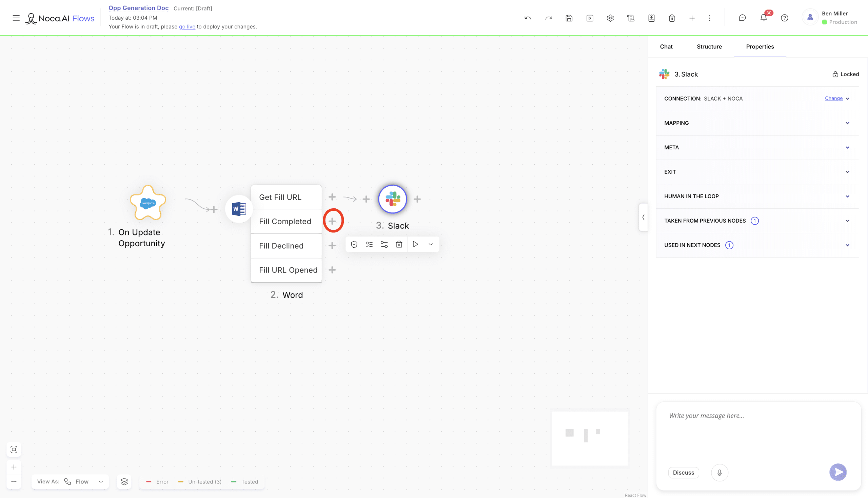Viewport: 868px width, 498px height.
Task: Collapse the right side panel handle
Action: tap(644, 217)
